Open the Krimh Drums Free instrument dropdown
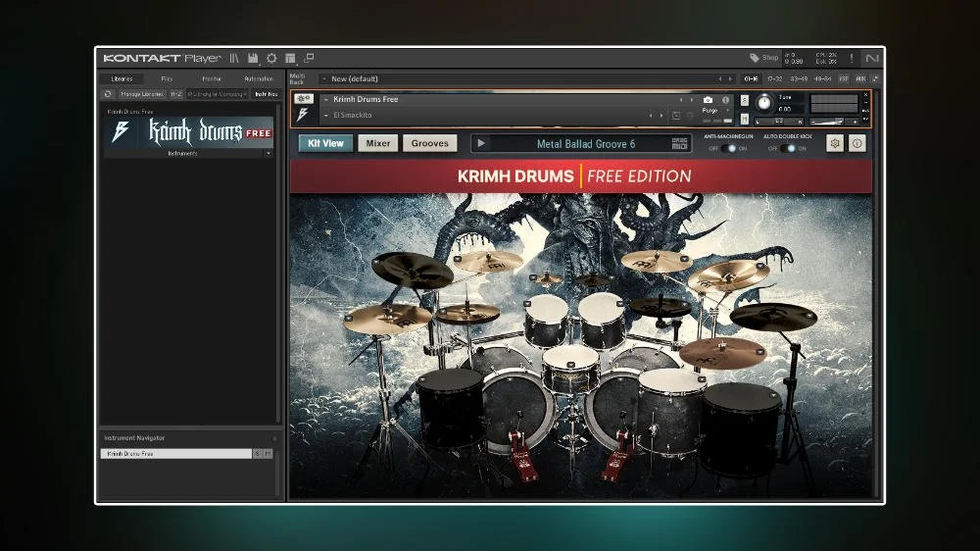Screen dimensions: 980x551 (x=325, y=99)
